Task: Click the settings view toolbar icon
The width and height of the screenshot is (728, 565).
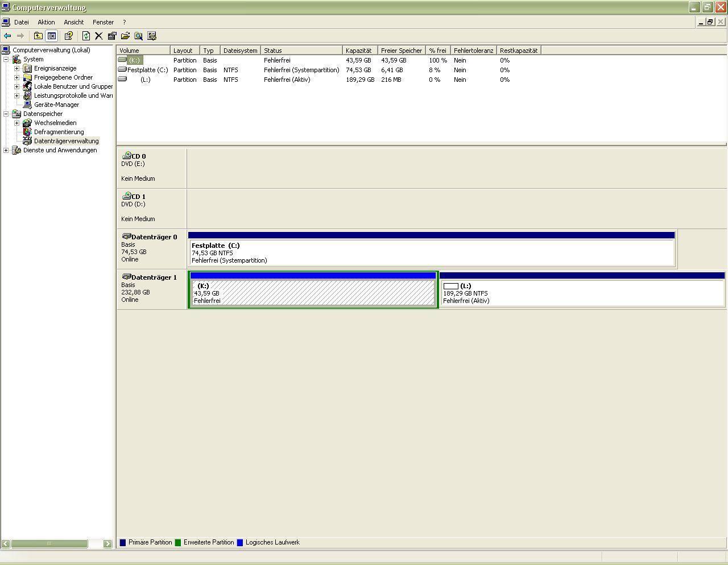Action: click(152, 36)
